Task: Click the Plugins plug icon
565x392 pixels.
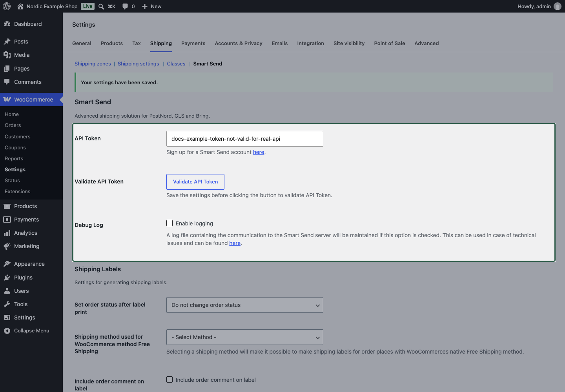Action: coord(7,278)
